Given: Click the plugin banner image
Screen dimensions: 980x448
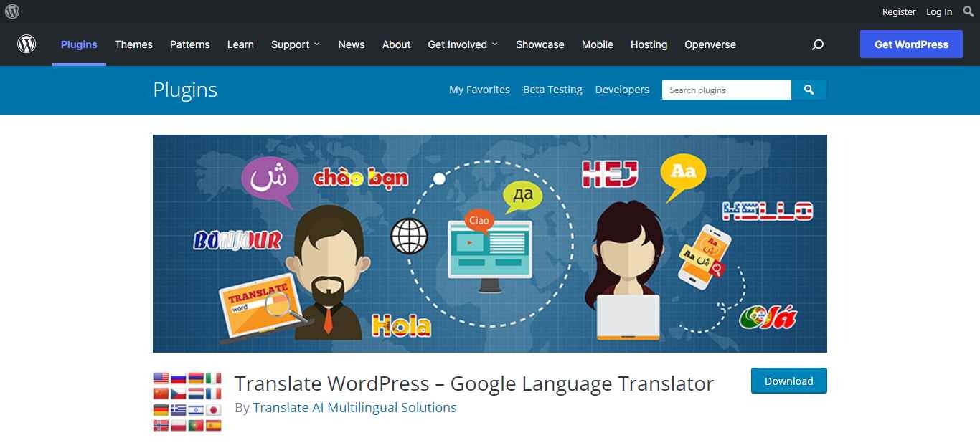Looking at the screenshot, I should [490, 244].
